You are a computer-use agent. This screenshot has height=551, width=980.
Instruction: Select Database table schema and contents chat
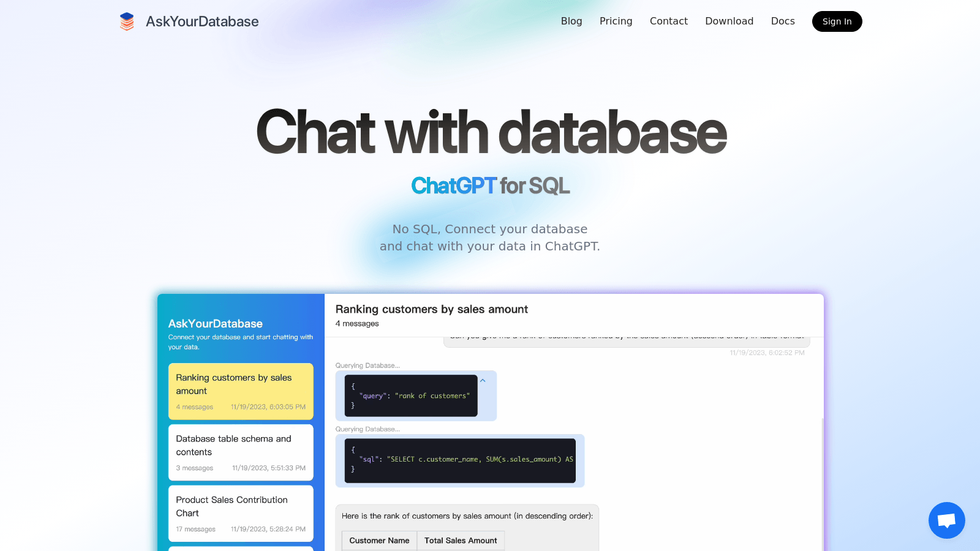[x=241, y=452]
